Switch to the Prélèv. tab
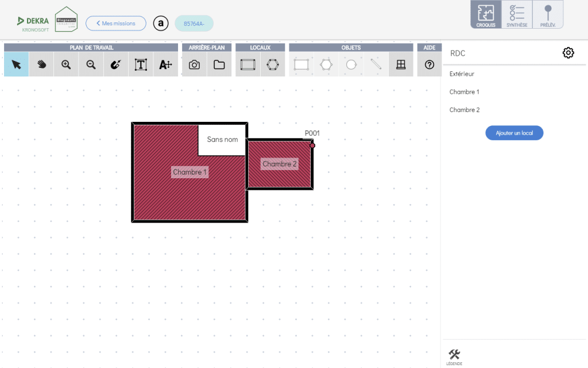Screen dimensions: 588x368 [x=548, y=14]
